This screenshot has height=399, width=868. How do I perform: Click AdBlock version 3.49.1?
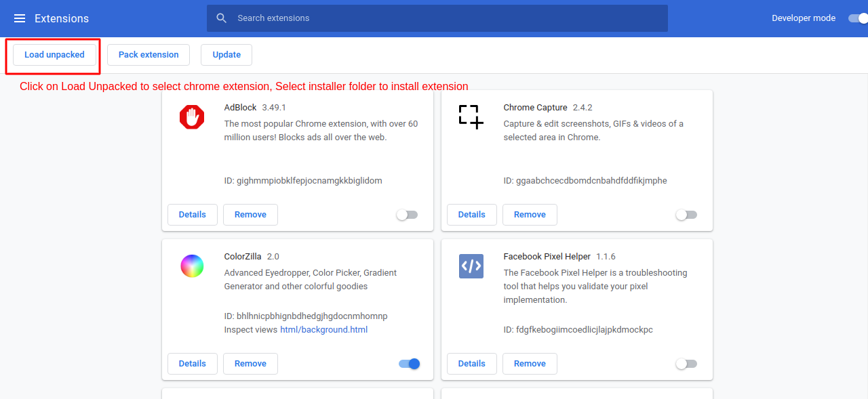point(275,108)
